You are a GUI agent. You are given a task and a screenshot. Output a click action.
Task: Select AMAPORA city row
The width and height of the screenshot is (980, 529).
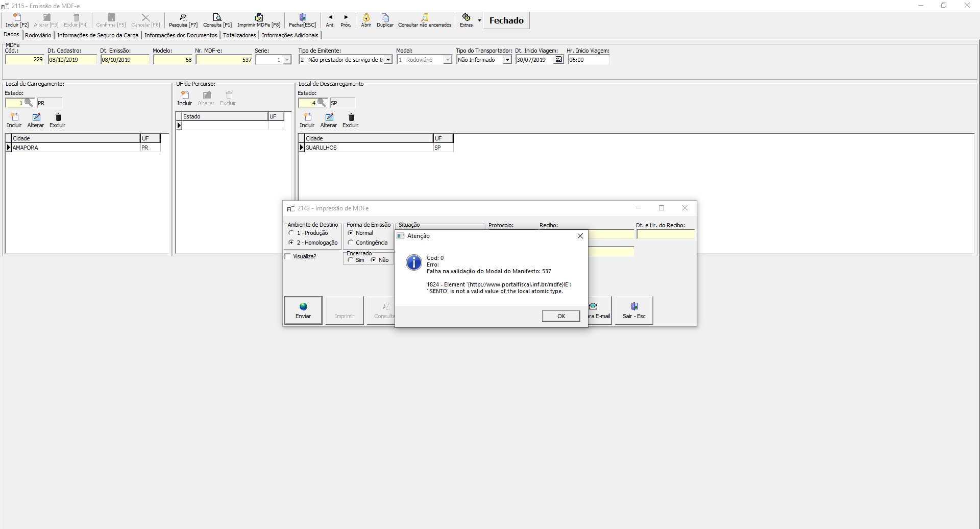(x=83, y=148)
